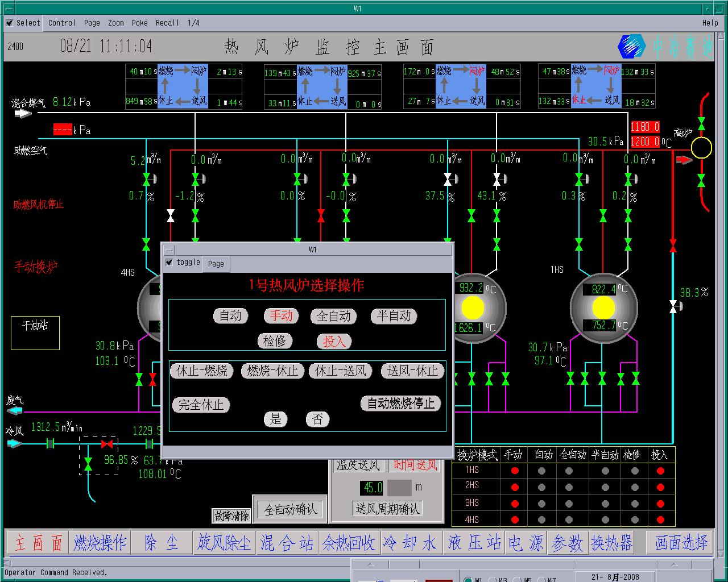Click 4HS 投入 status indicator

pos(660,519)
